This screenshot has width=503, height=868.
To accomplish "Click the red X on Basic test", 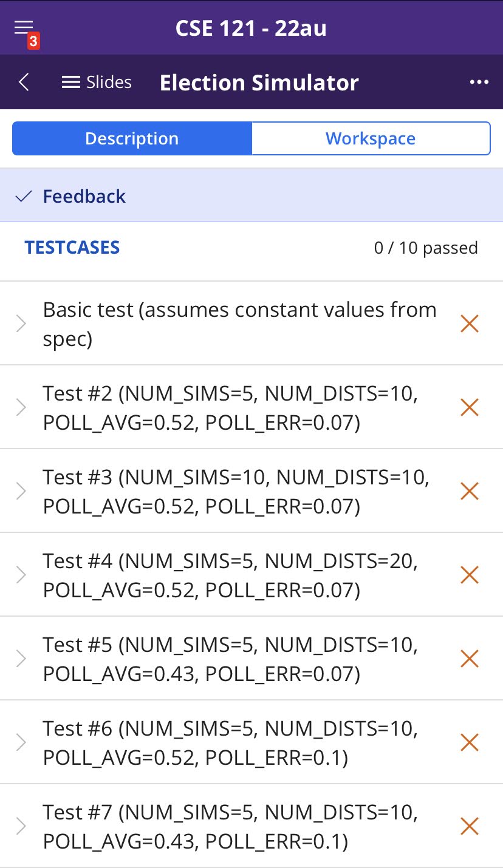I will [470, 324].
